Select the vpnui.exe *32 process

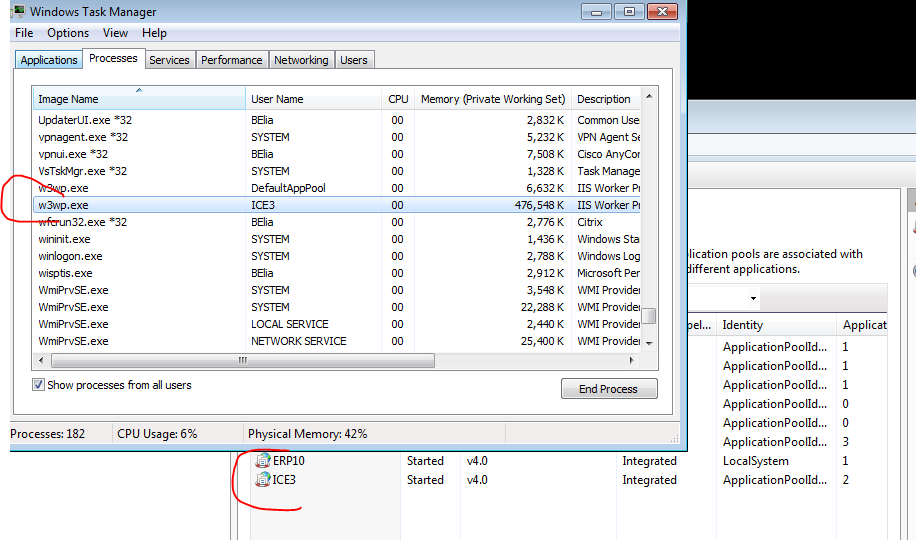(x=336, y=154)
